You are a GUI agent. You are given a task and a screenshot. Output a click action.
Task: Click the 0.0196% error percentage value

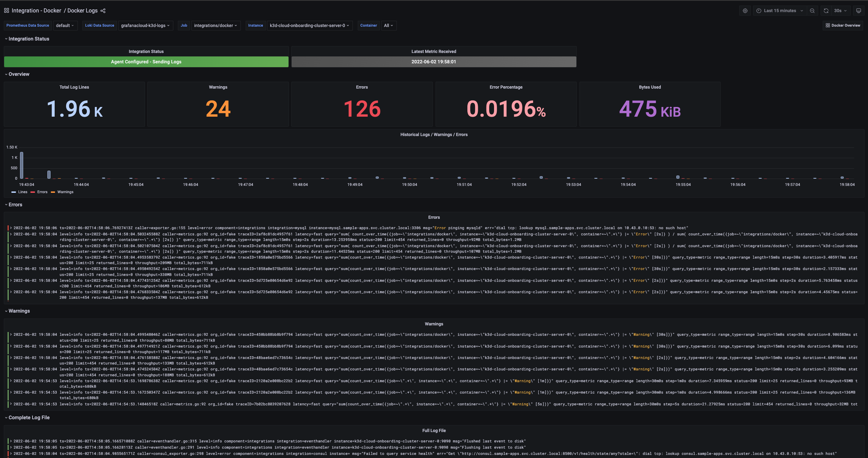click(506, 109)
